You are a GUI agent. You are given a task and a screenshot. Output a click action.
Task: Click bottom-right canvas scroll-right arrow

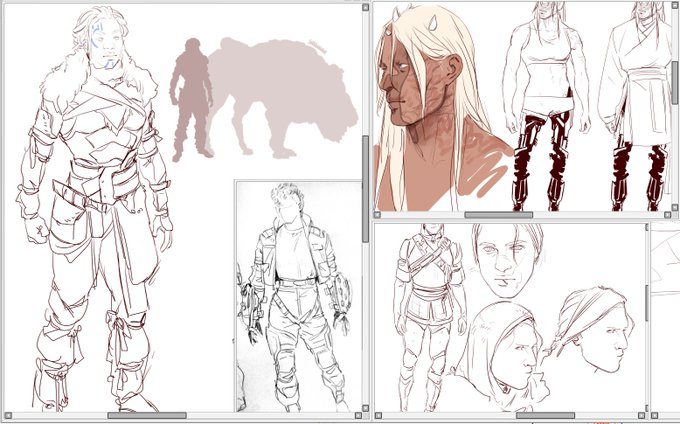[x=642, y=416]
